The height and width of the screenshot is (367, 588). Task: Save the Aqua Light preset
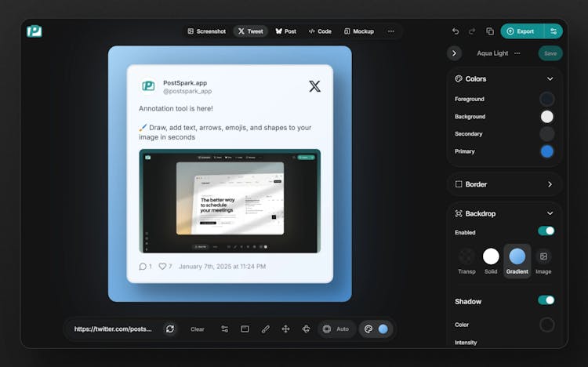[550, 53]
